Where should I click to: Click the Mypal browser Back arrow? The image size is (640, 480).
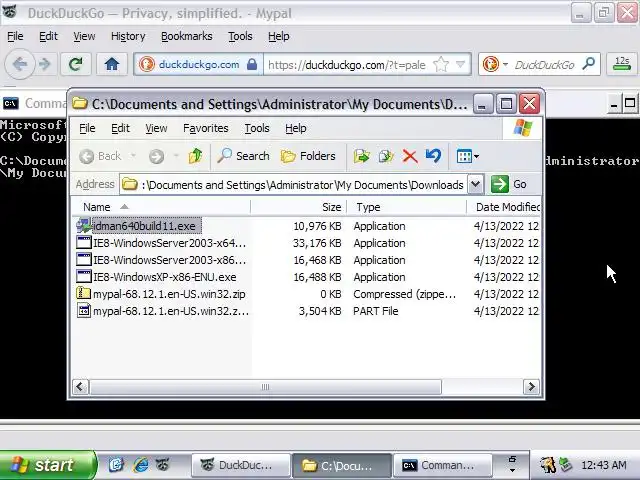[x=19, y=64]
